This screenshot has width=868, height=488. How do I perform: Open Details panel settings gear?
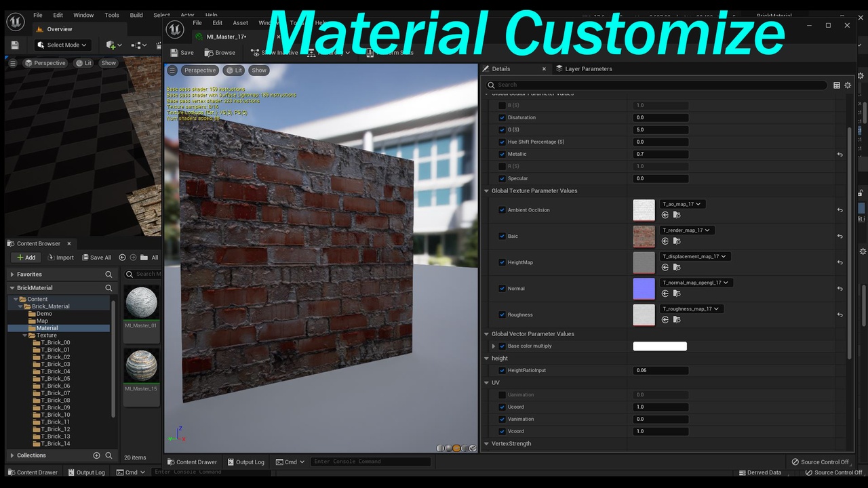point(848,85)
